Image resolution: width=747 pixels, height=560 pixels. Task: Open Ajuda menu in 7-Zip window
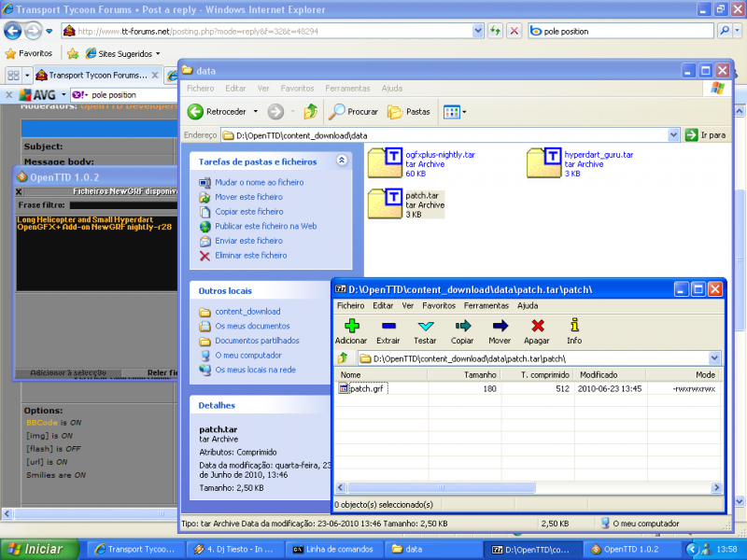528,306
